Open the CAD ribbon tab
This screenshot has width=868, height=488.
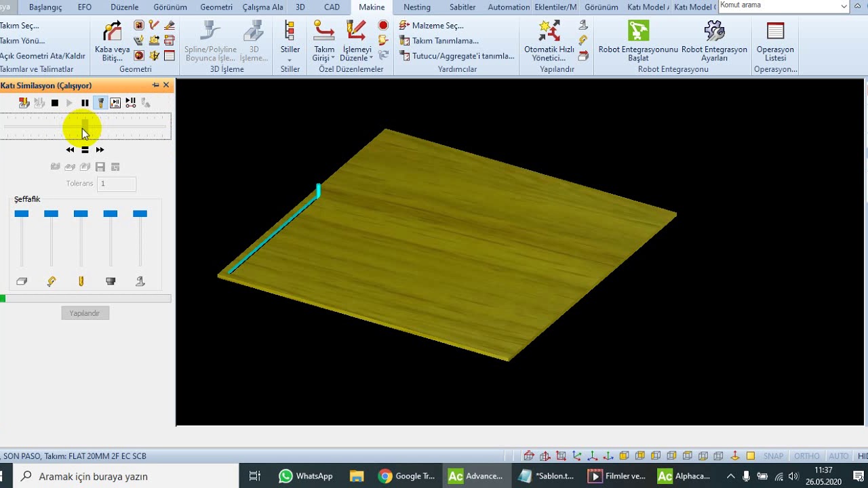[332, 7]
